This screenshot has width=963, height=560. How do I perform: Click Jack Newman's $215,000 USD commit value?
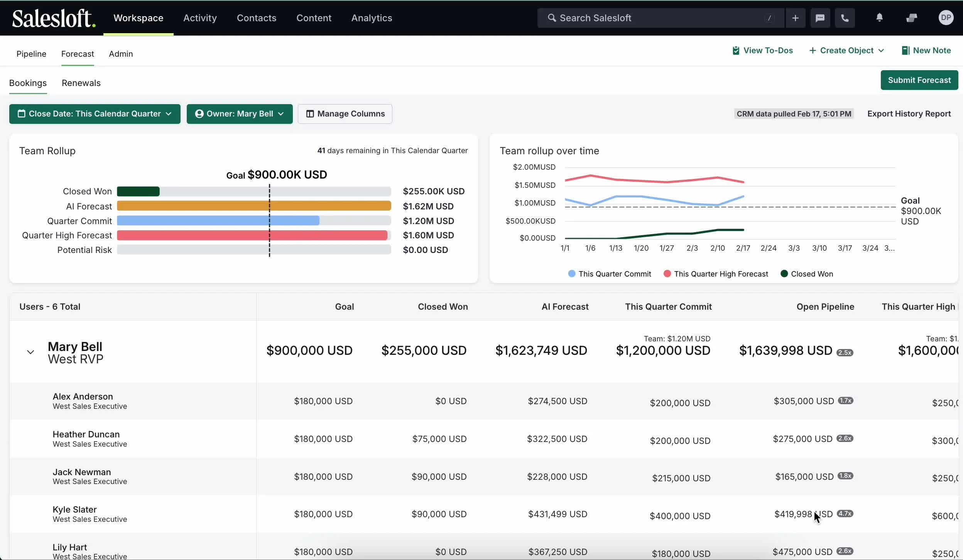[x=681, y=478]
